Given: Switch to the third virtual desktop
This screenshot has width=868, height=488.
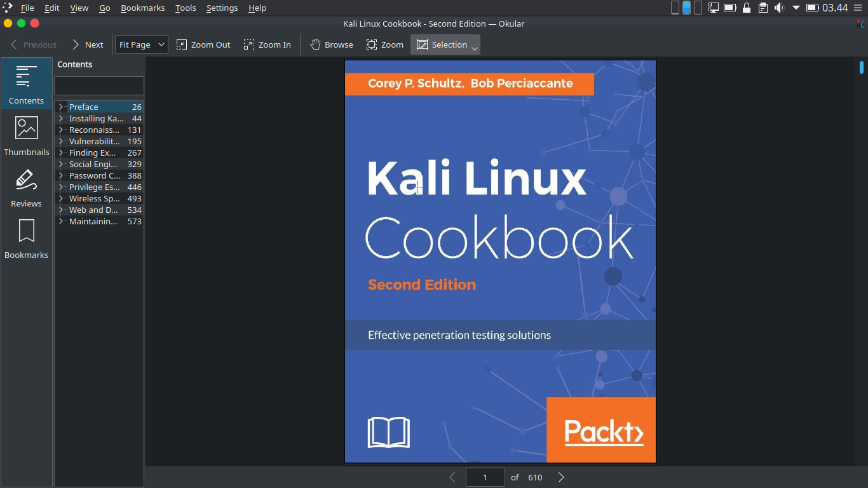Looking at the screenshot, I should coord(698,8).
